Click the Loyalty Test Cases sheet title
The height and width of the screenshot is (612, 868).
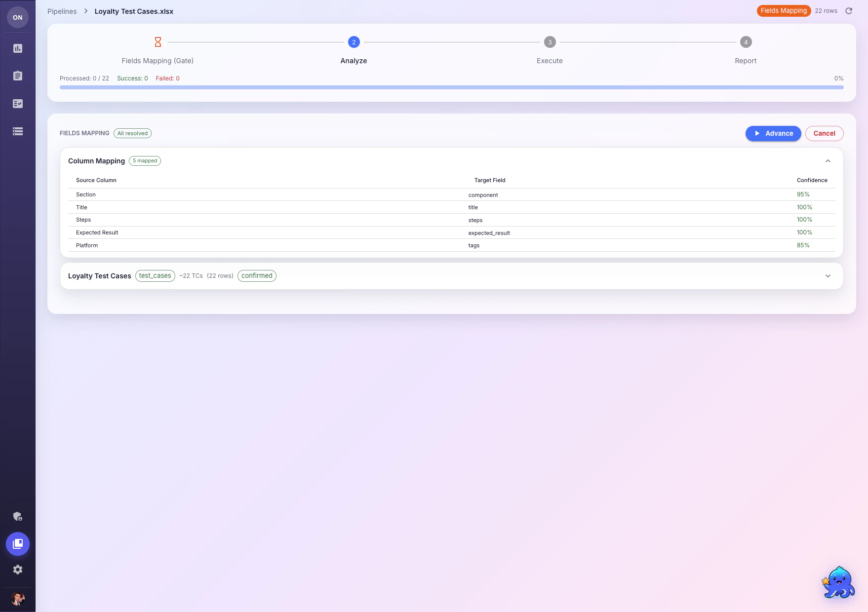click(100, 276)
